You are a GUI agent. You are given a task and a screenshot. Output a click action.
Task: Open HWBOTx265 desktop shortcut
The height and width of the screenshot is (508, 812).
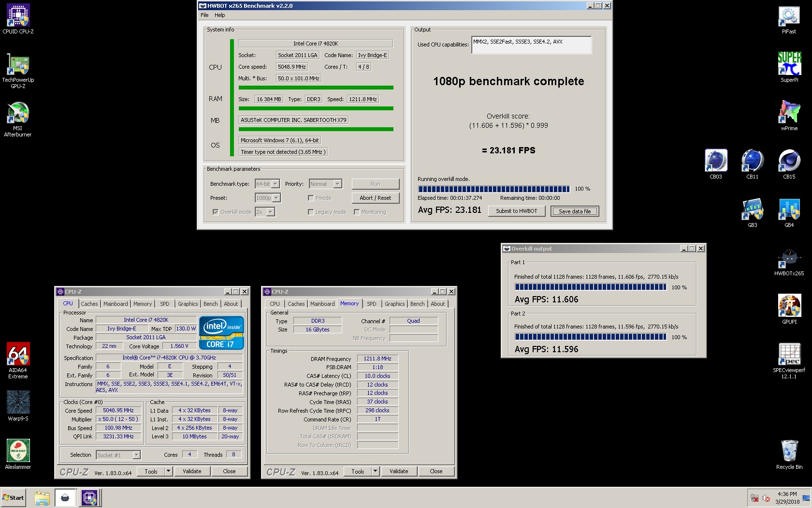(x=789, y=262)
